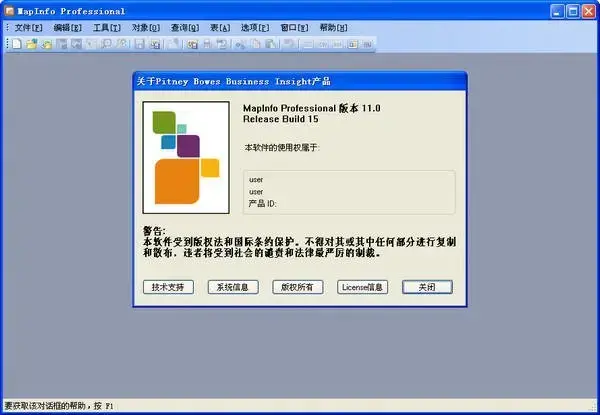
Task: Click the grayed Cut scissors icon
Action: 240,44
